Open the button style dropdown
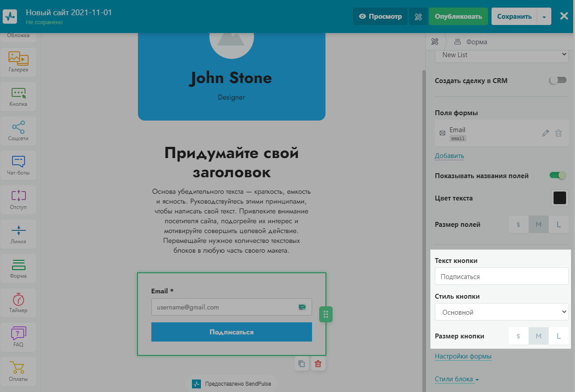 click(x=502, y=312)
